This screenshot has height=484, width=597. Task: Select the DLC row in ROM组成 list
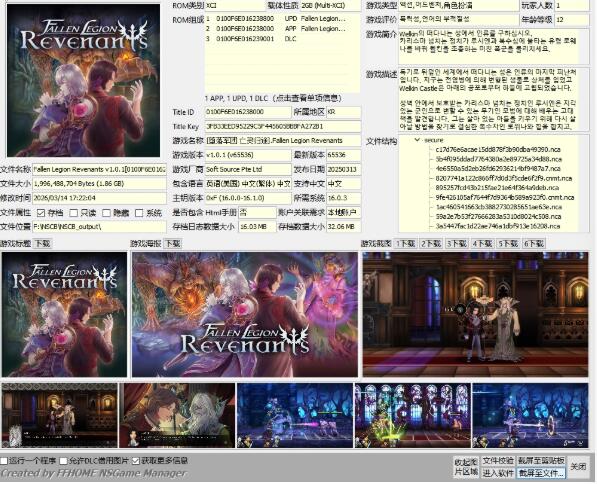tap(282, 39)
